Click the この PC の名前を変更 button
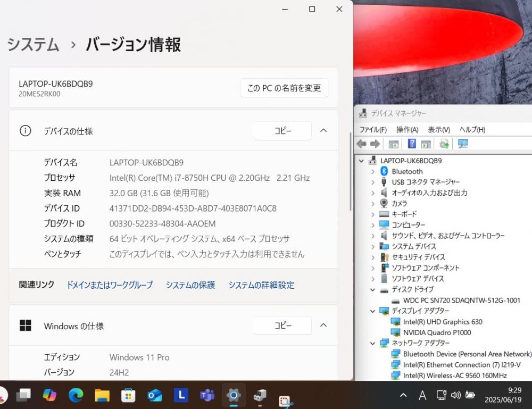532x409 pixels. click(284, 88)
